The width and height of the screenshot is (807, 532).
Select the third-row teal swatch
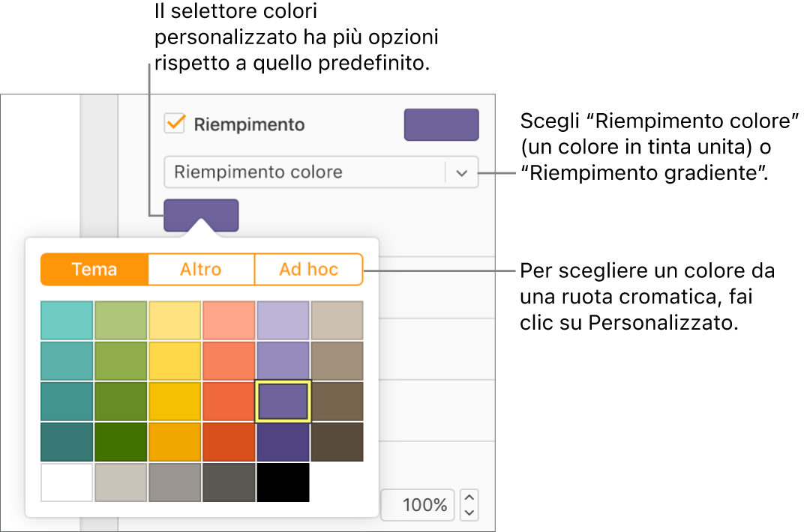pyautogui.click(x=67, y=402)
